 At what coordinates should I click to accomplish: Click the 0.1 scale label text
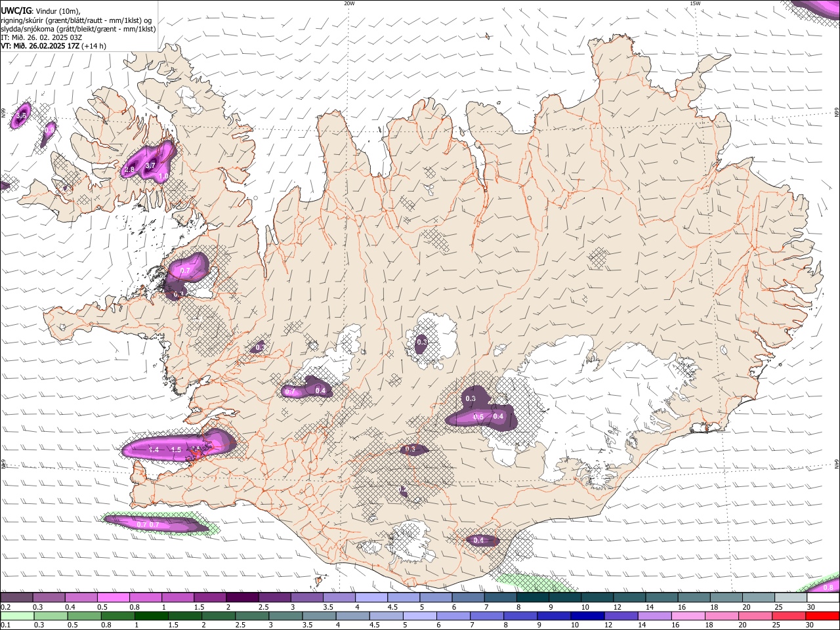pos(5,625)
